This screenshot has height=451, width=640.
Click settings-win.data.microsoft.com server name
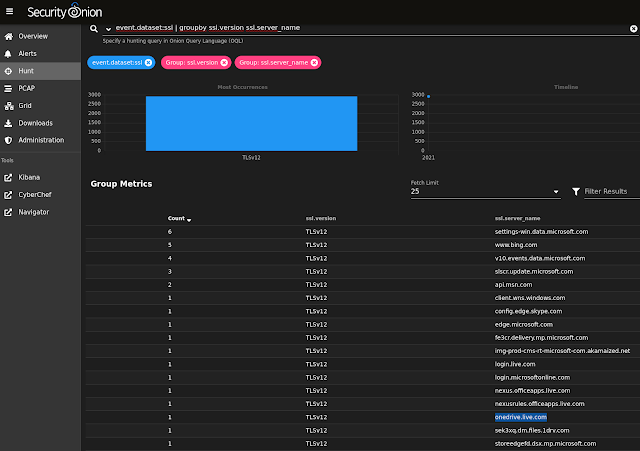coord(542,232)
